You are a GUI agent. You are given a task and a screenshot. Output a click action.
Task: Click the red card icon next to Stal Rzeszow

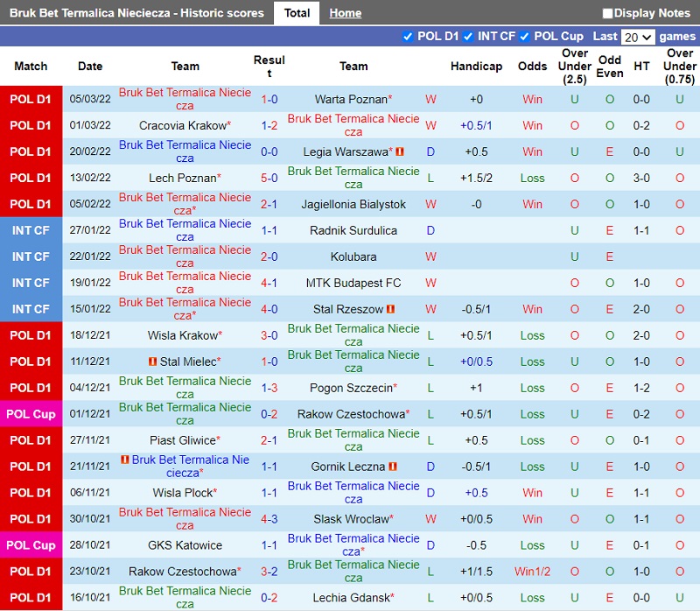pos(391,309)
